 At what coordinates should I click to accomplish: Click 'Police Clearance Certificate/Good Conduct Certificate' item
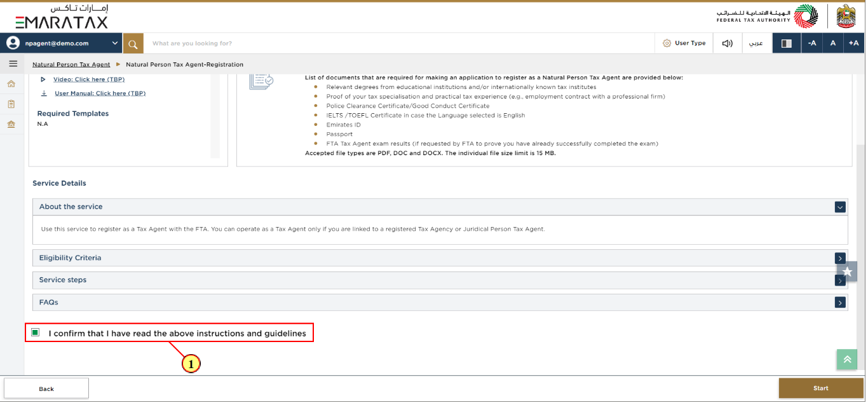point(408,106)
